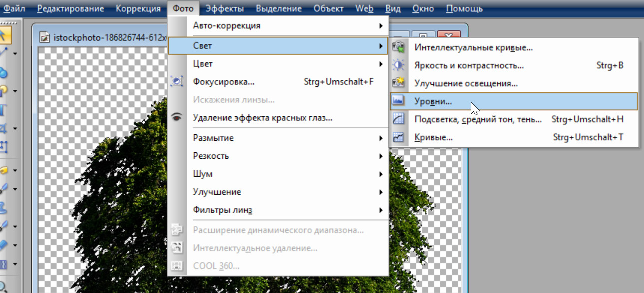The width and height of the screenshot is (644, 293).
Task: Choose Искажения линзы menu entry
Action: click(278, 99)
